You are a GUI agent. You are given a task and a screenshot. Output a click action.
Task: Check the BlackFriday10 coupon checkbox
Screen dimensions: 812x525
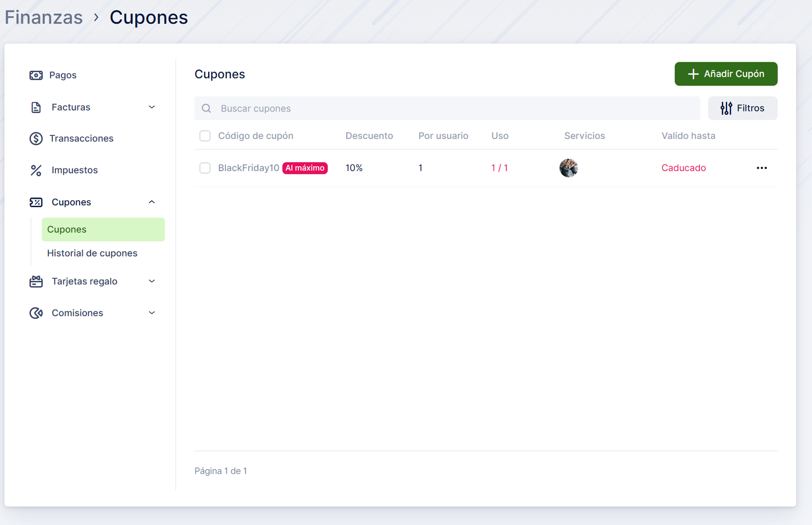(205, 168)
